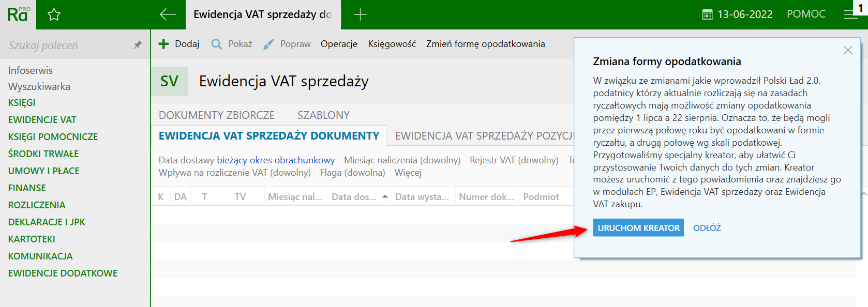Viewport: 868px width, 307px height.
Task: Expand EWIDENCJE DODATKOWE sidebar section
Action: [63, 273]
